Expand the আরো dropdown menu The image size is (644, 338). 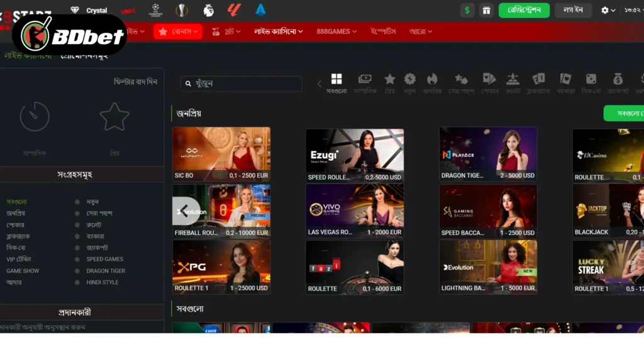point(421,31)
